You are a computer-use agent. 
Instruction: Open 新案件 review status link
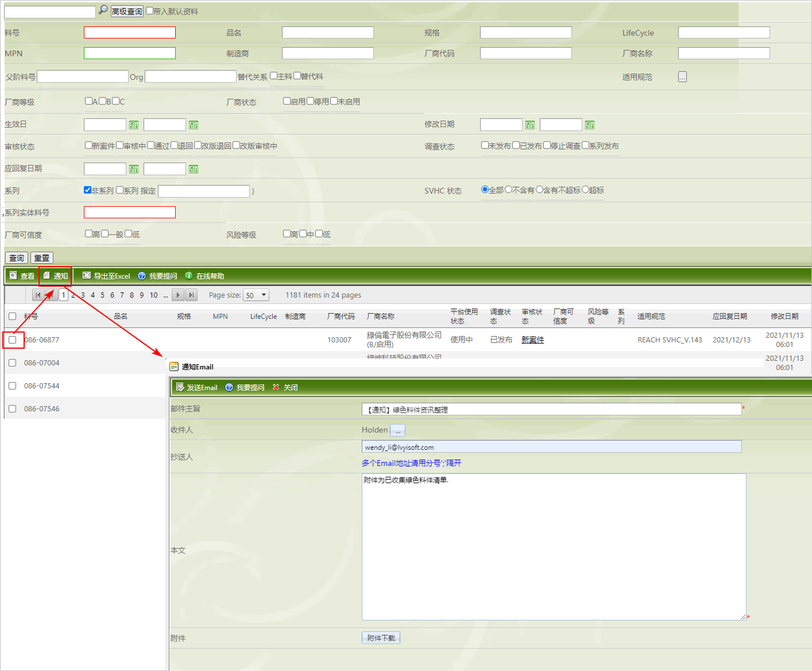[533, 340]
